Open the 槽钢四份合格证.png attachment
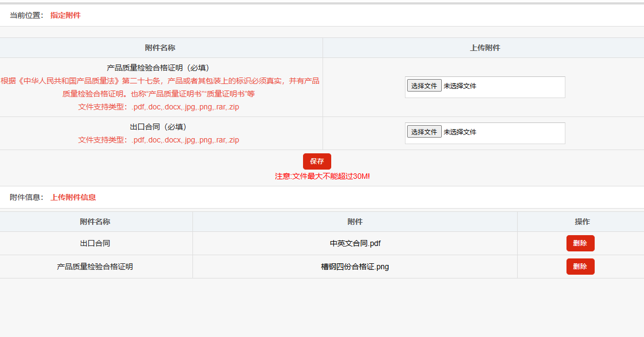This screenshot has width=644, height=337. pos(355,267)
